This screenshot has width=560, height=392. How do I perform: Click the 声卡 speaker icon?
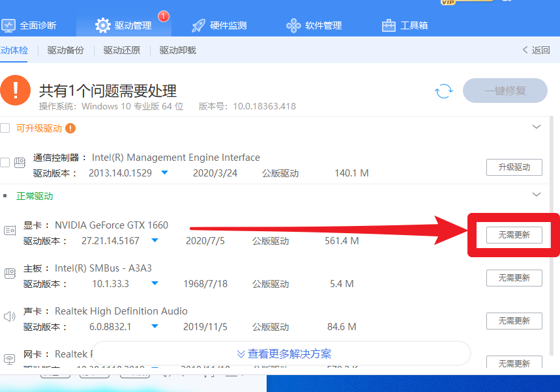pos(10,316)
